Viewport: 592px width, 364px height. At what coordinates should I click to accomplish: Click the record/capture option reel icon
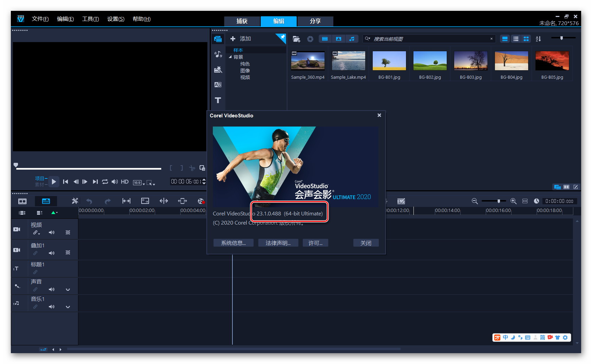click(201, 201)
